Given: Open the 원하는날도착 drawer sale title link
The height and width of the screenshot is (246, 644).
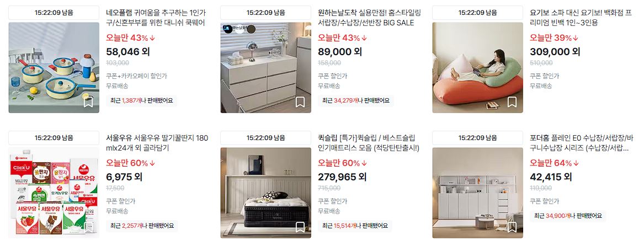Looking at the screenshot, I should [369, 18].
